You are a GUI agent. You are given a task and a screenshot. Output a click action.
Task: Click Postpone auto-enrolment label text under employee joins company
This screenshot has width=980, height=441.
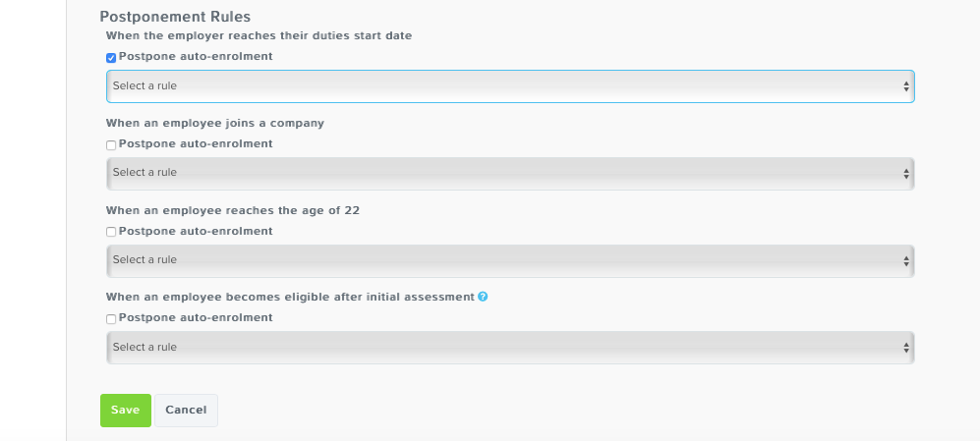[x=196, y=143]
